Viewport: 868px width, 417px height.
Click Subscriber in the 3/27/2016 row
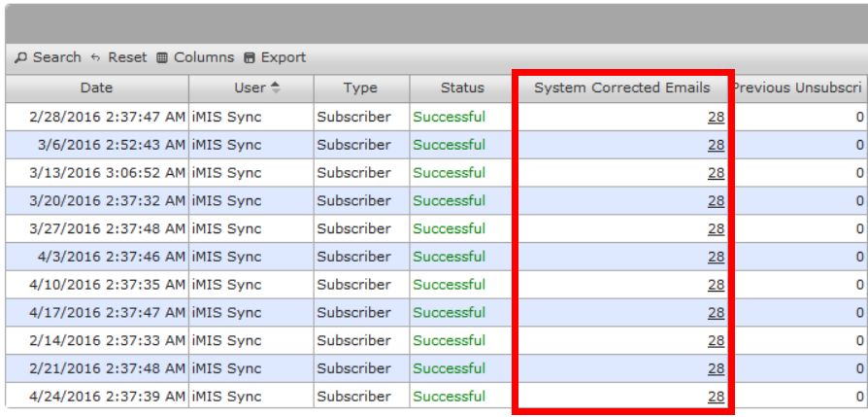click(x=353, y=228)
